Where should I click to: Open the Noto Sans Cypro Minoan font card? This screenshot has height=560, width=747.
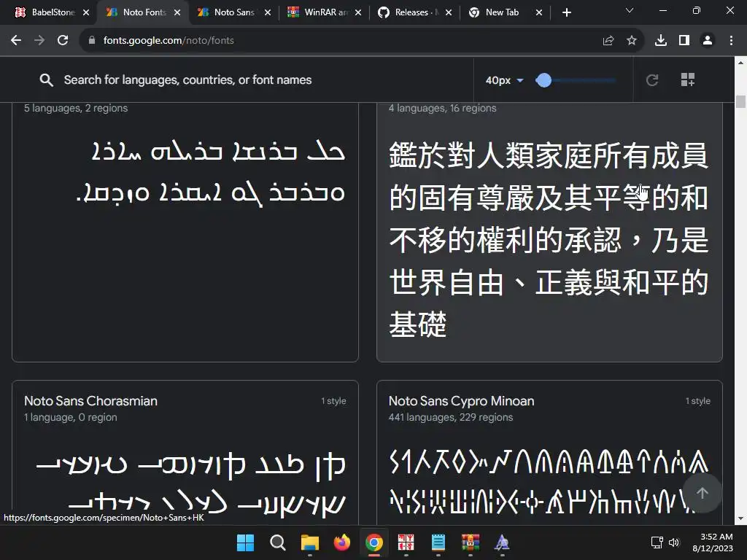click(549, 452)
